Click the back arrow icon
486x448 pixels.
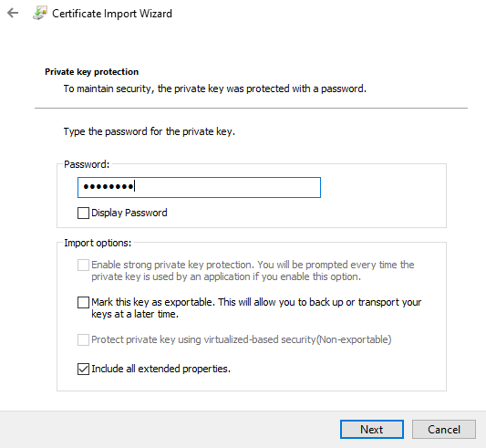13,13
